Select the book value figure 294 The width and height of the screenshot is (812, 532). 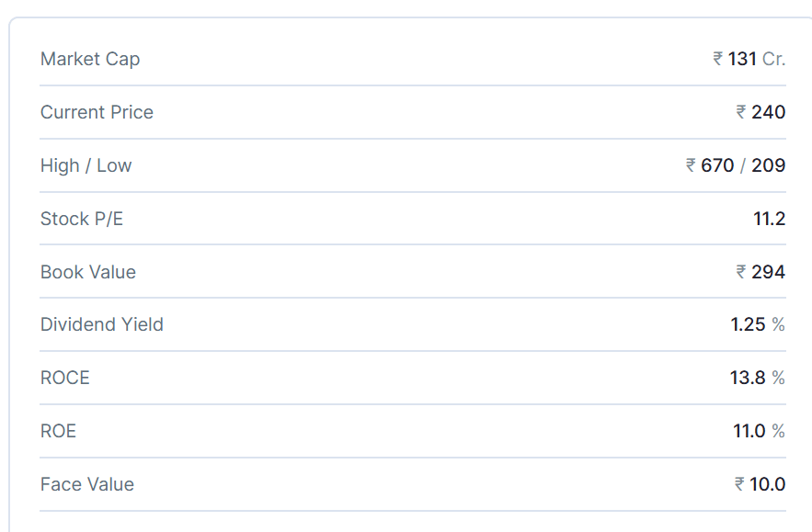(768, 272)
